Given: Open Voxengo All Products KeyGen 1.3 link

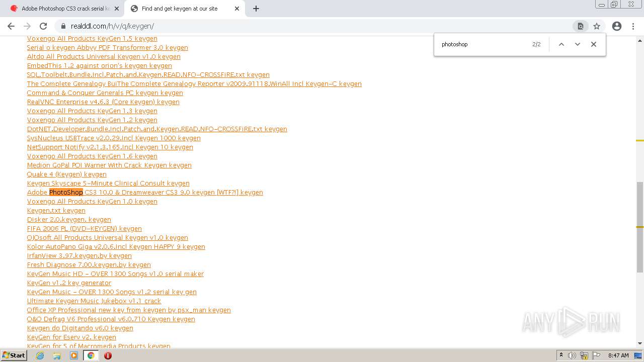Looking at the screenshot, I should click(x=92, y=111).
